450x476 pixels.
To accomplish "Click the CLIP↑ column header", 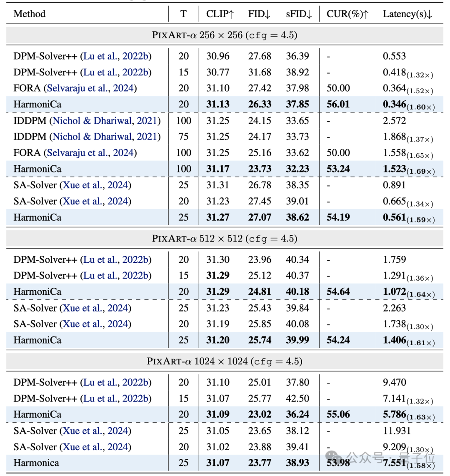I will [220, 14].
